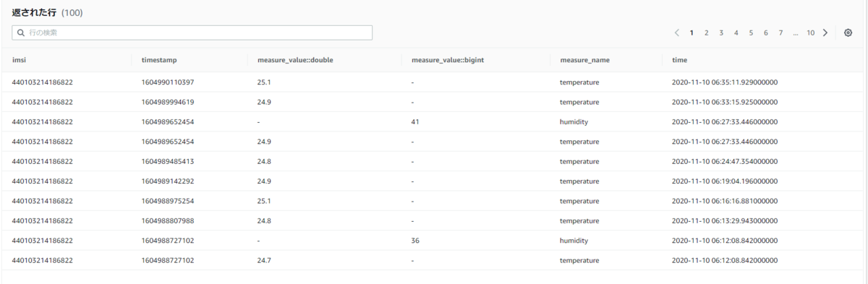Image resolution: width=868 pixels, height=284 pixels.
Task: Go to next page with right chevron
Action: pos(825,33)
